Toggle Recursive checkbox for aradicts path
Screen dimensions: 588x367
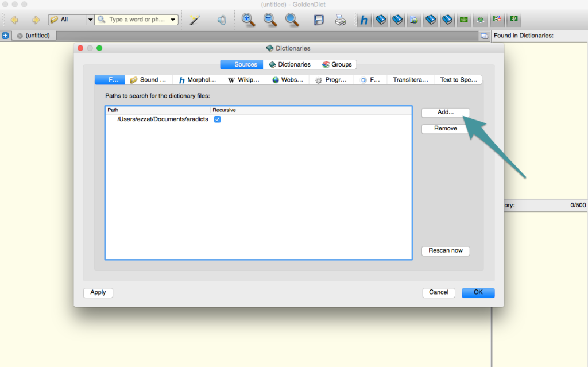pyautogui.click(x=217, y=119)
